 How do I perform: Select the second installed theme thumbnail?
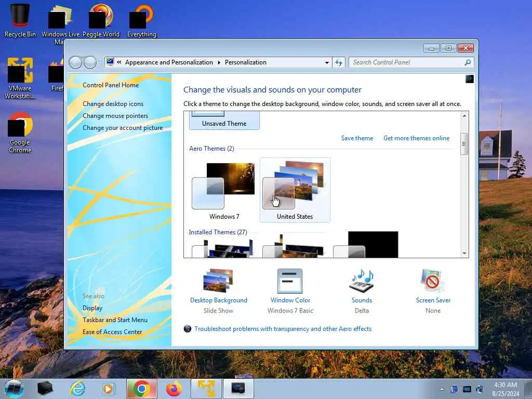[x=294, y=246]
